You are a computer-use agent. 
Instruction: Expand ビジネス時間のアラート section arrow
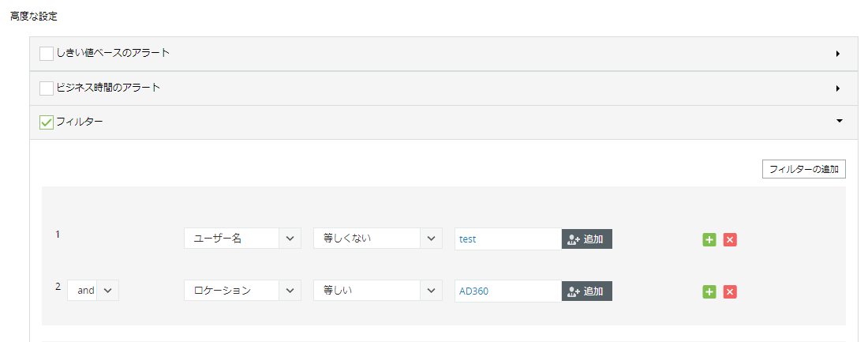[x=837, y=88]
